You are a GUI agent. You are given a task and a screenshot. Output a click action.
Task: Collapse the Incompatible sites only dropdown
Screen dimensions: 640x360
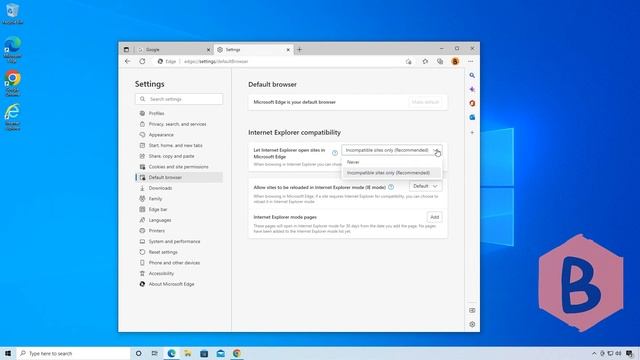[392, 150]
